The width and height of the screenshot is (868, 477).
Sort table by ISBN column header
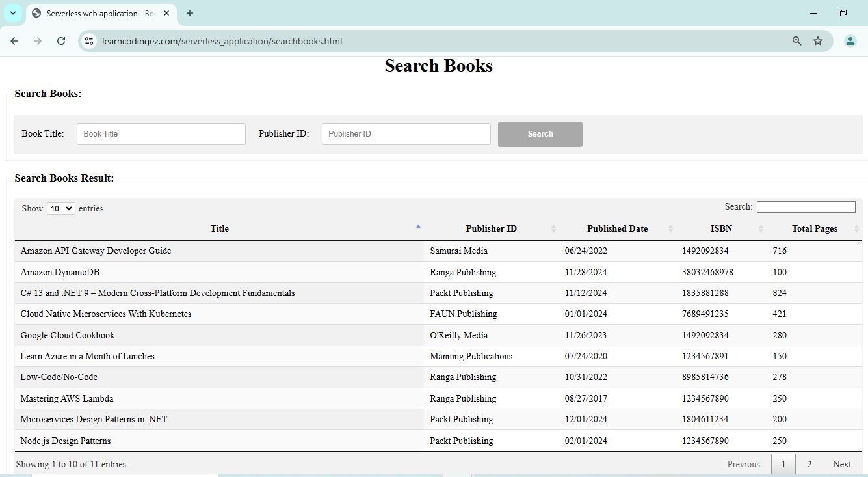tap(721, 228)
